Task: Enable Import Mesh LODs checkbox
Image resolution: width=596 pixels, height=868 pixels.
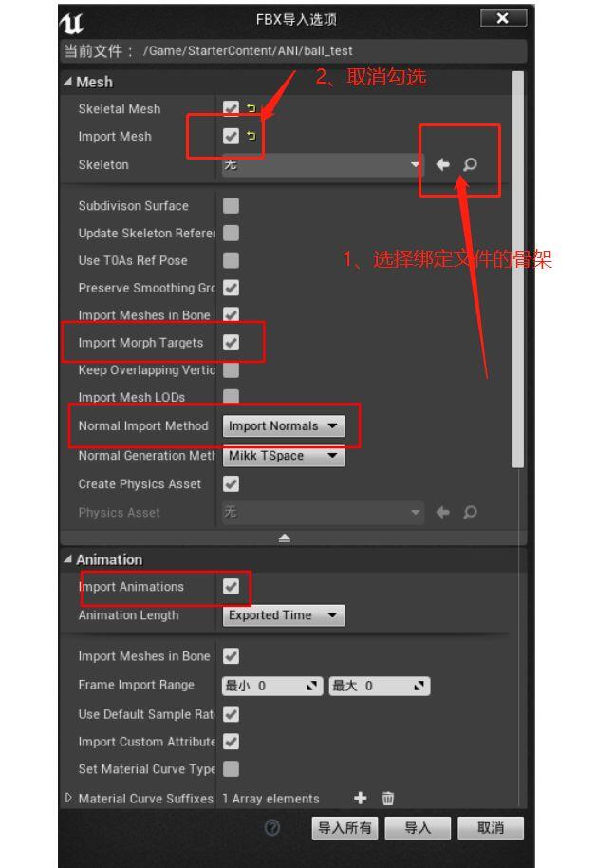Action: (231, 396)
